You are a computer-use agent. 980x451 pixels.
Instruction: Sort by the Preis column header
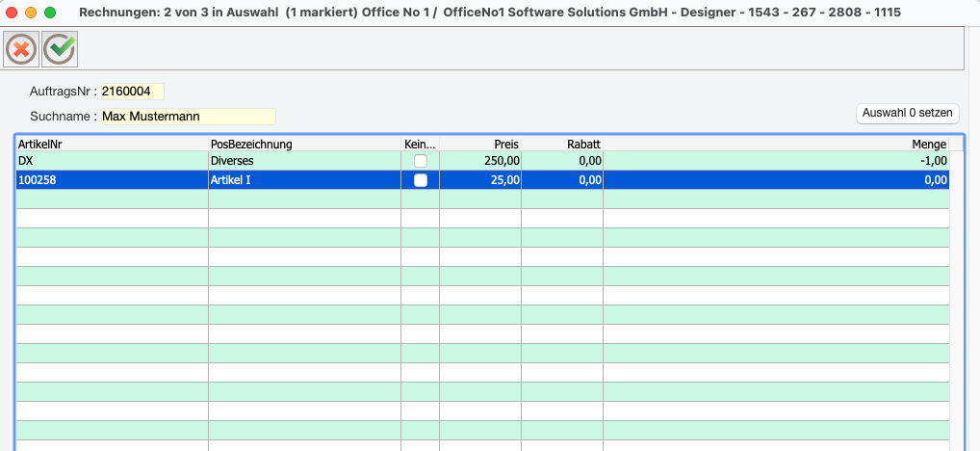point(480,144)
